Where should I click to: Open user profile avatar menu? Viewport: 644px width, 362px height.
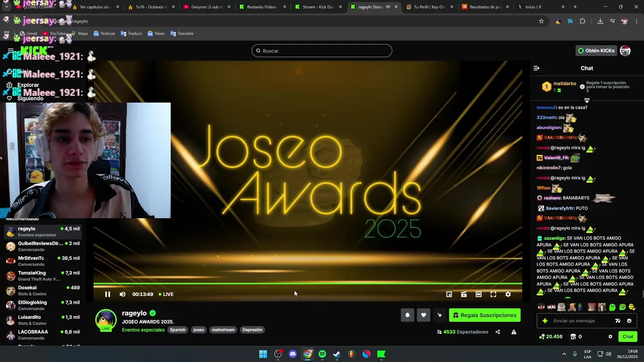(x=625, y=51)
